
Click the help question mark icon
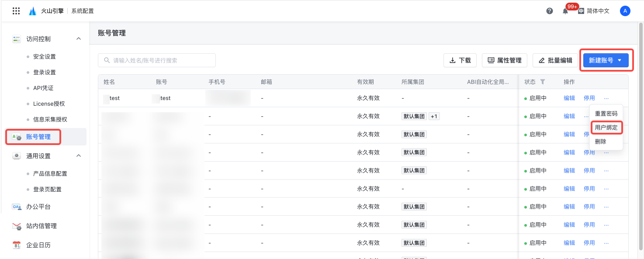[550, 11]
